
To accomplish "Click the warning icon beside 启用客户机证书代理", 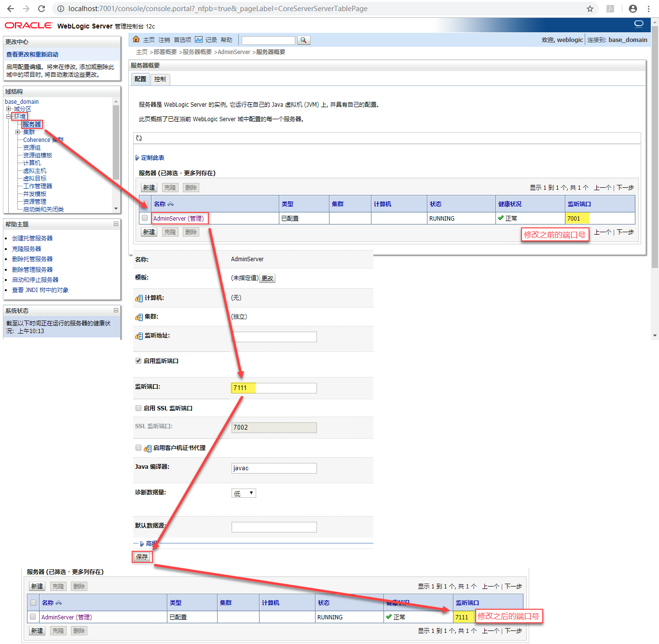I will [148, 448].
